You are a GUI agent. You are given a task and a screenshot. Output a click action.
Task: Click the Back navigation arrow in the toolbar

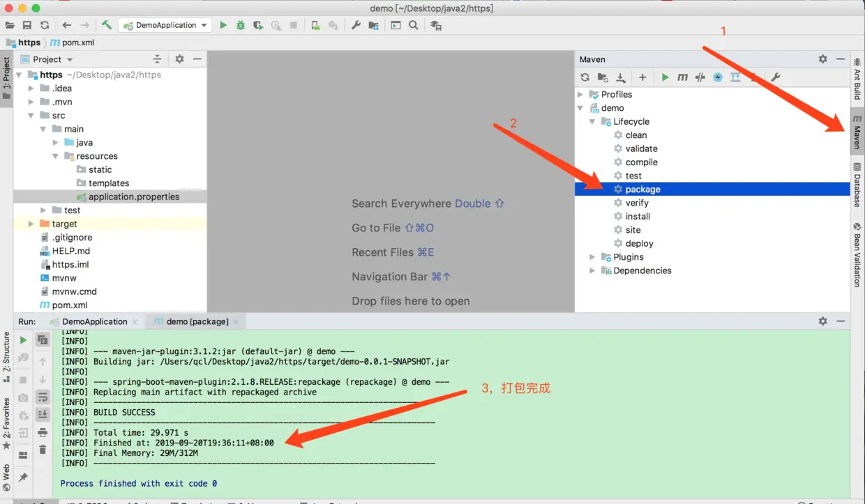[x=67, y=25]
